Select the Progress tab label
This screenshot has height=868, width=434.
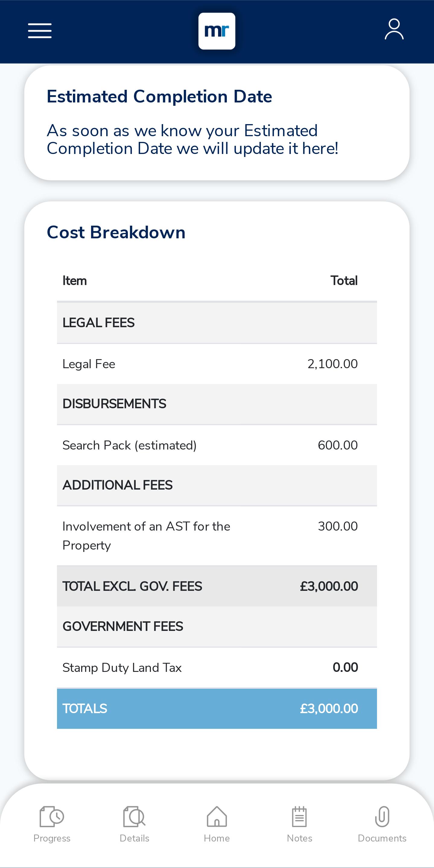52,838
